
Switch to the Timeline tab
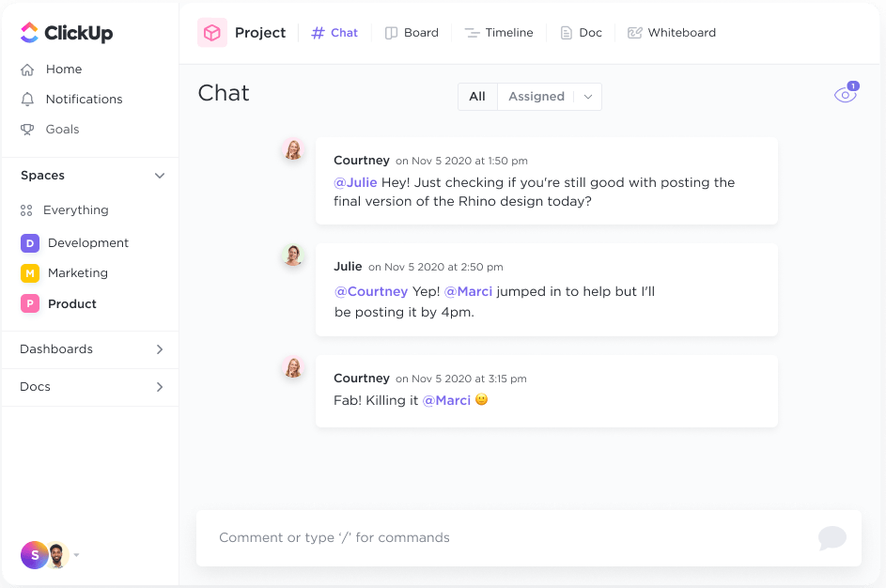(x=499, y=33)
